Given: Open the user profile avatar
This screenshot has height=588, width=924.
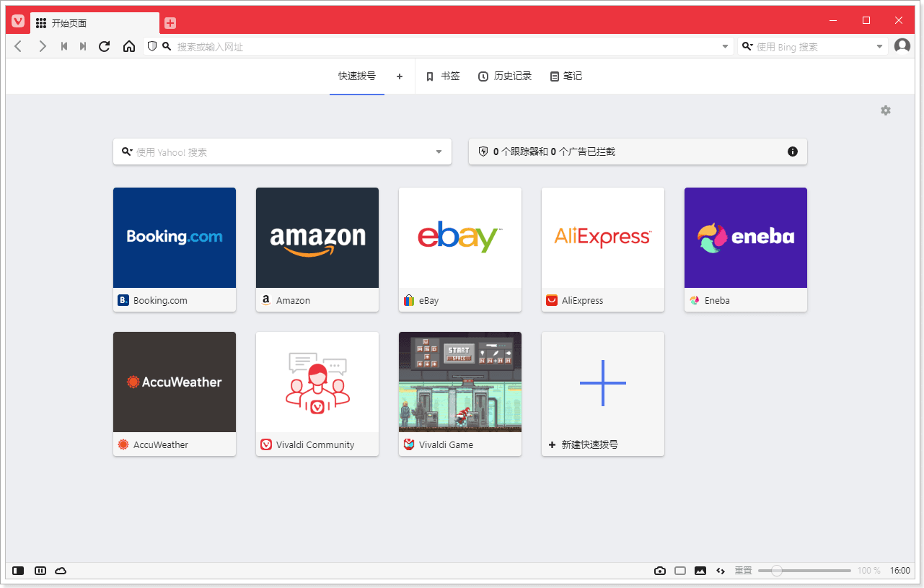Looking at the screenshot, I should coord(902,46).
